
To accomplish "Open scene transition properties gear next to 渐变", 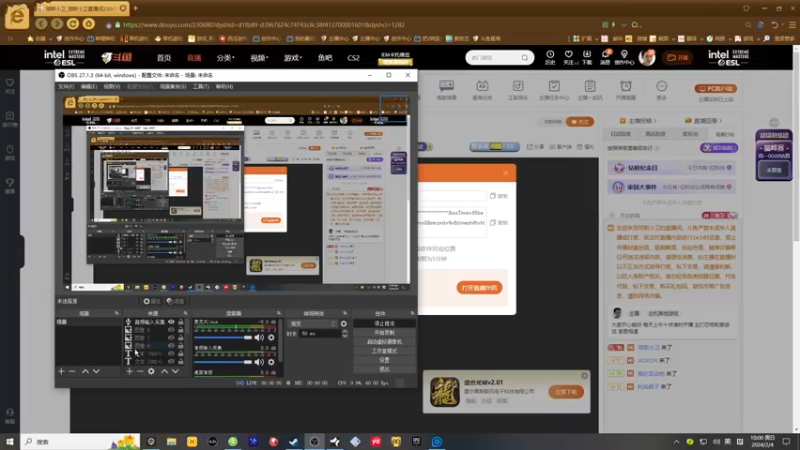I will 343,323.
